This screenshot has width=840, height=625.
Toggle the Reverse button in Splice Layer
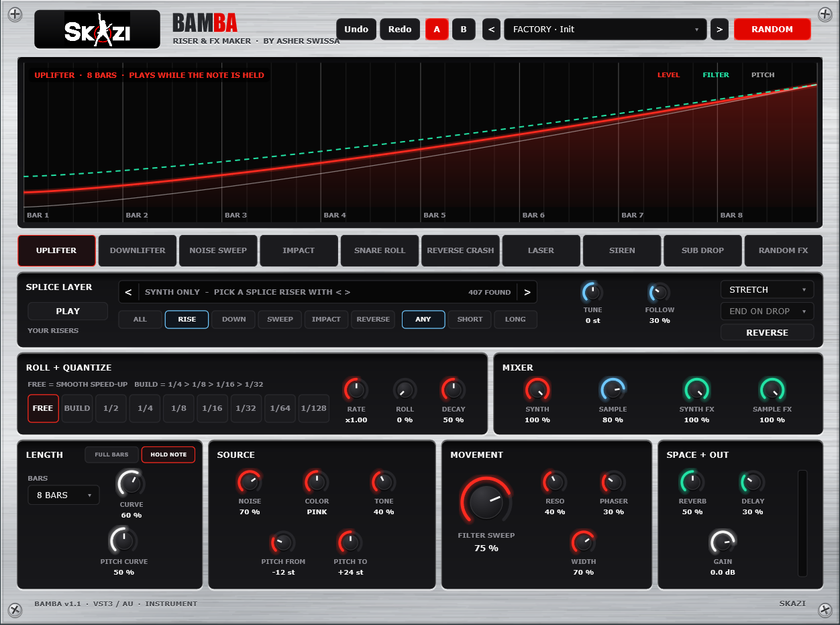767,332
